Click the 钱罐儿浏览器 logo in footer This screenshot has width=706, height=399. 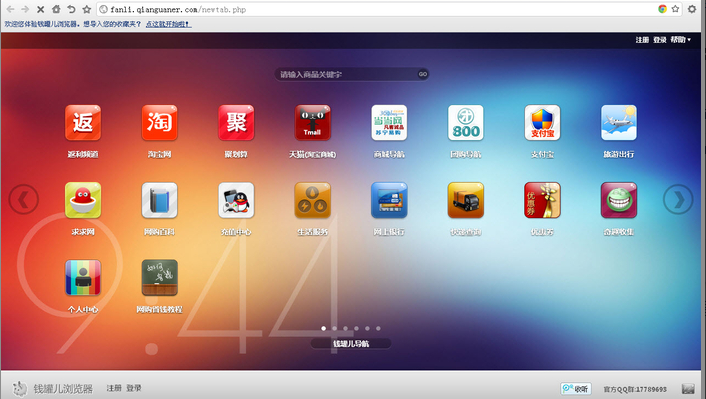pos(52,388)
